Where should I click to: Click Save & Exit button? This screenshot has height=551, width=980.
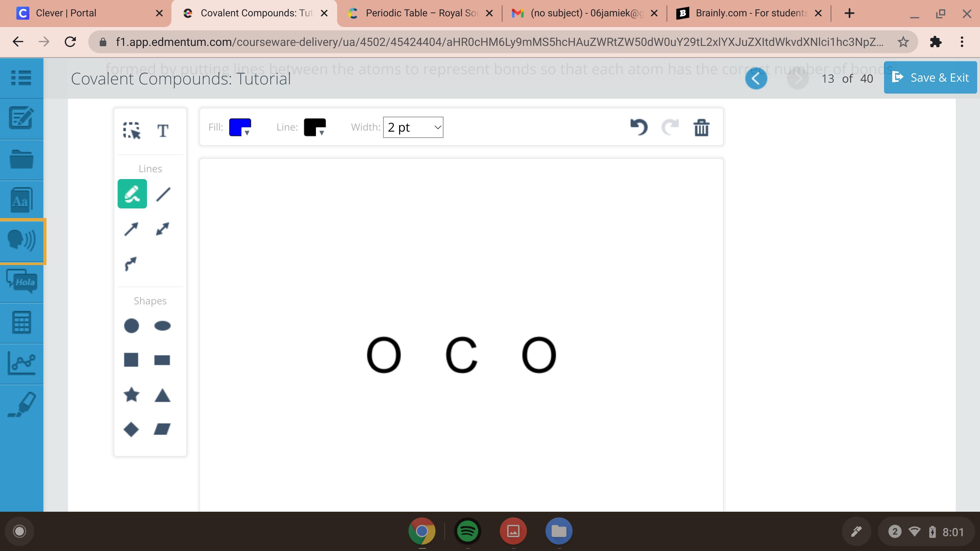pyautogui.click(x=930, y=78)
